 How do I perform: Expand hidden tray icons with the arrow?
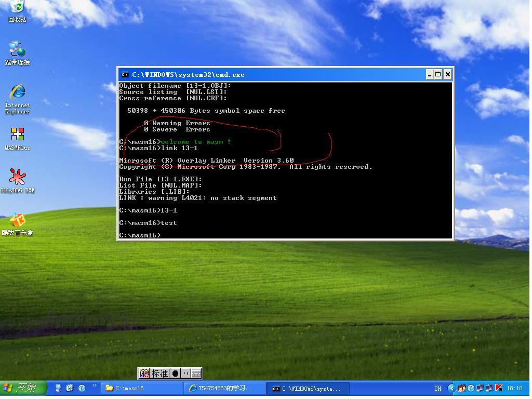coord(451,388)
